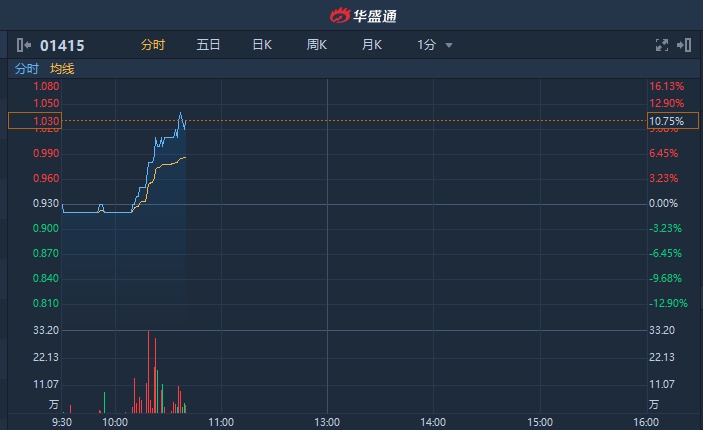Click the 0.930 previous-close price label
The height and width of the screenshot is (430, 703).
coord(47,204)
